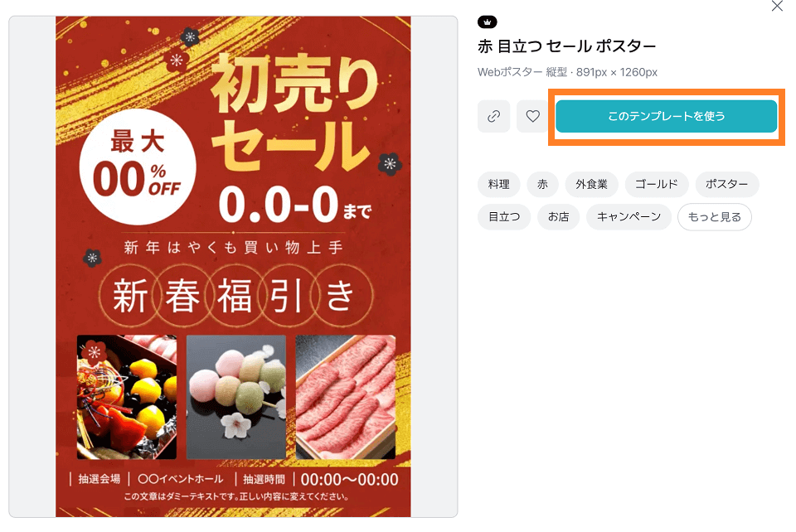Close the template preview dialog
Viewport: 796px width, 532px height.
point(777,6)
